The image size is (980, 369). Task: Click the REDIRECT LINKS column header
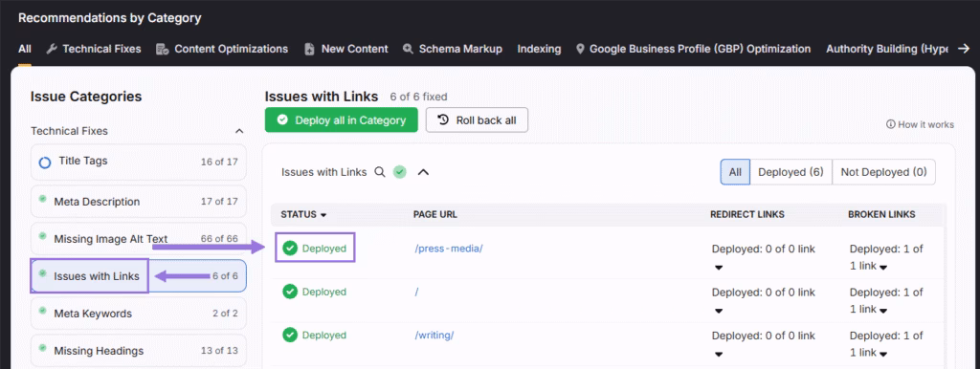(x=747, y=214)
